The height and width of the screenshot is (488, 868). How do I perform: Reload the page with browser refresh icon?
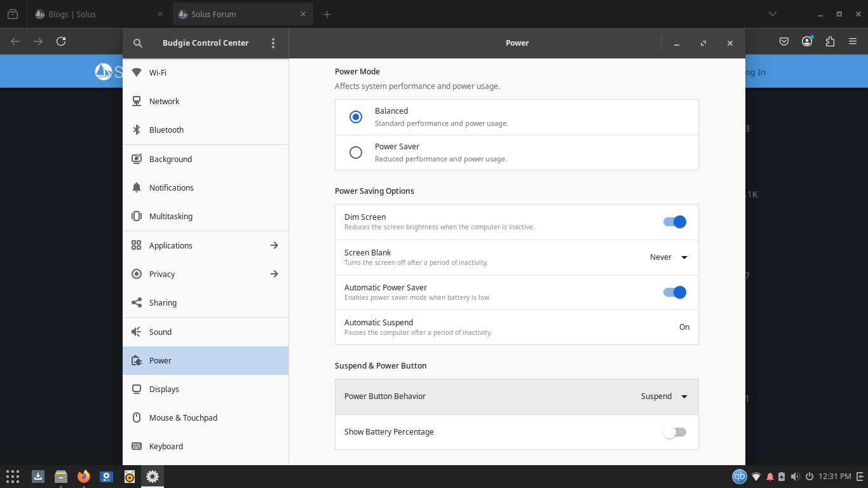(61, 41)
